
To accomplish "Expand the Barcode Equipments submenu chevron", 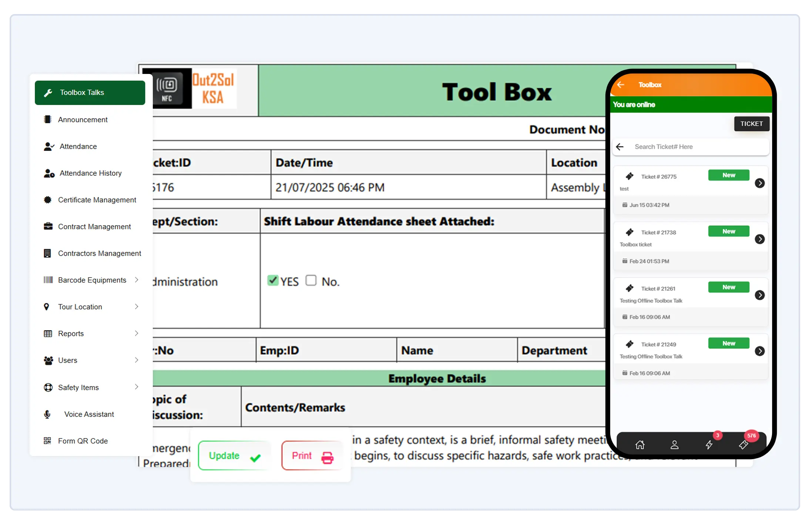I will tap(137, 280).
